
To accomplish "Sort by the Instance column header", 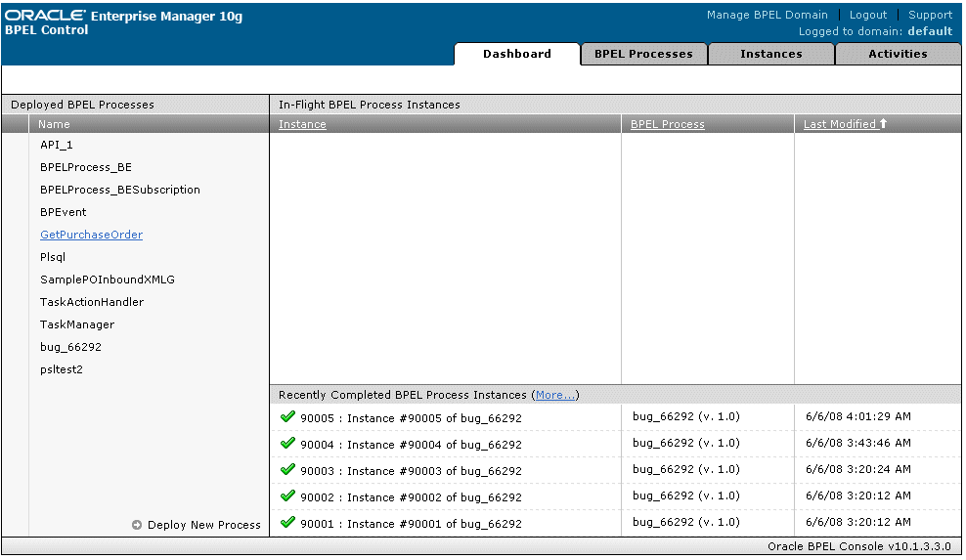I will tap(302, 124).
